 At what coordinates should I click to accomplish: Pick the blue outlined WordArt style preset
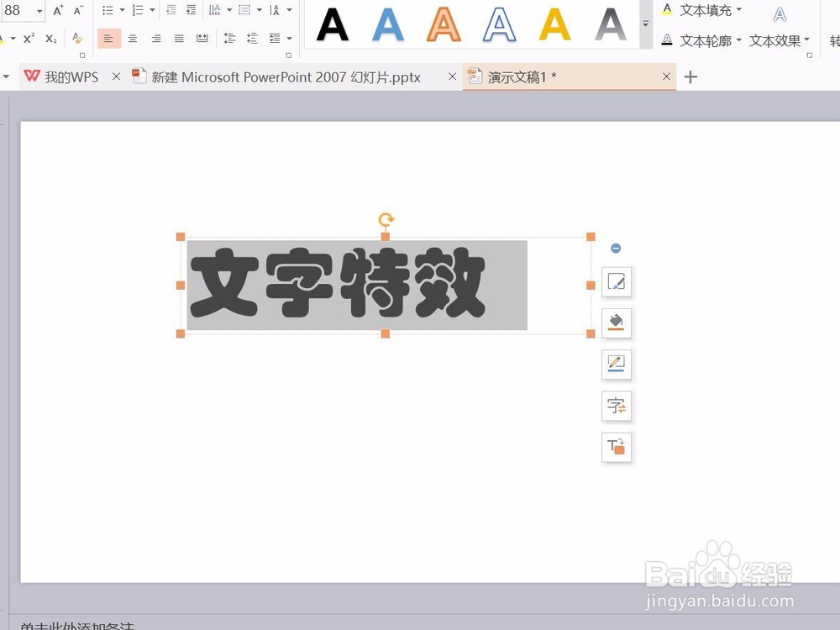(499, 27)
